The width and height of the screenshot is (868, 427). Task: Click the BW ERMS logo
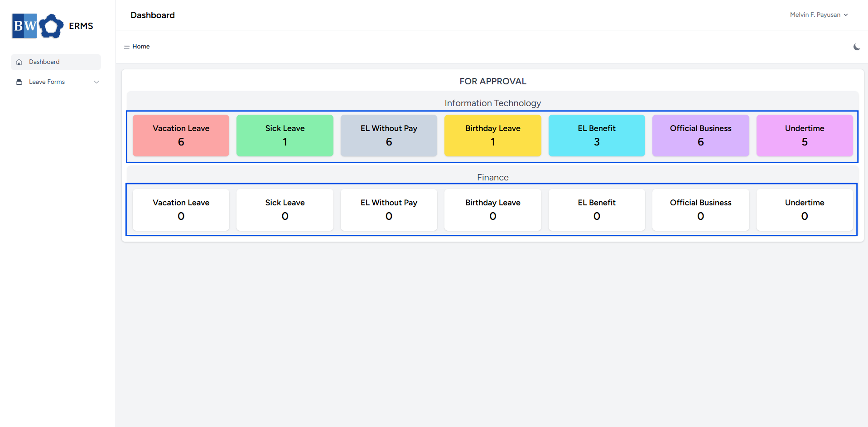pos(53,26)
